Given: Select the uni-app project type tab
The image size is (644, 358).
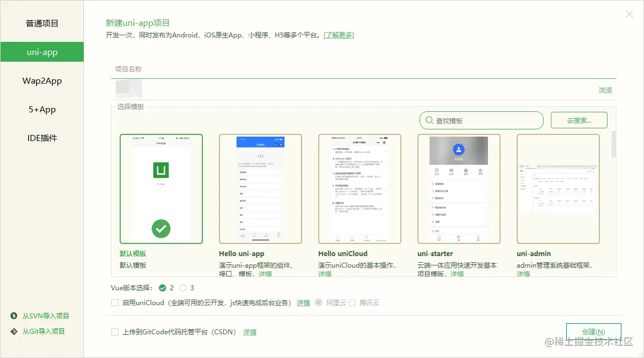Looking at the screenshot, I should click(x=42, y=52).
